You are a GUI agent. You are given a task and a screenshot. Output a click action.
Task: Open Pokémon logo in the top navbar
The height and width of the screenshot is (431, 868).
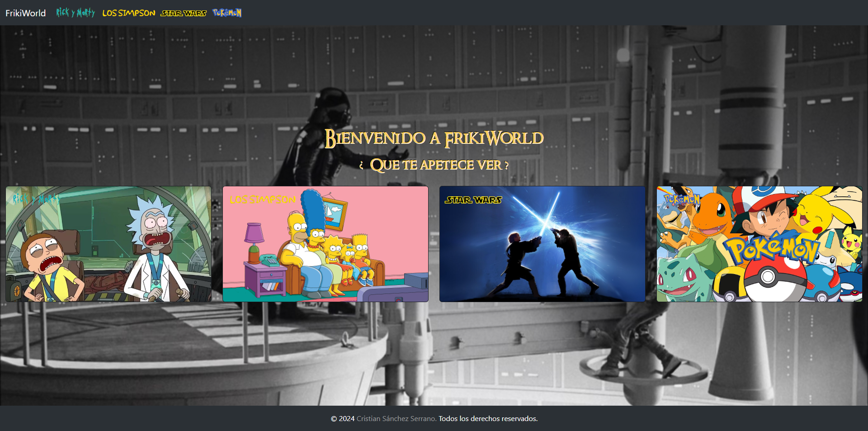pos(227,13)
